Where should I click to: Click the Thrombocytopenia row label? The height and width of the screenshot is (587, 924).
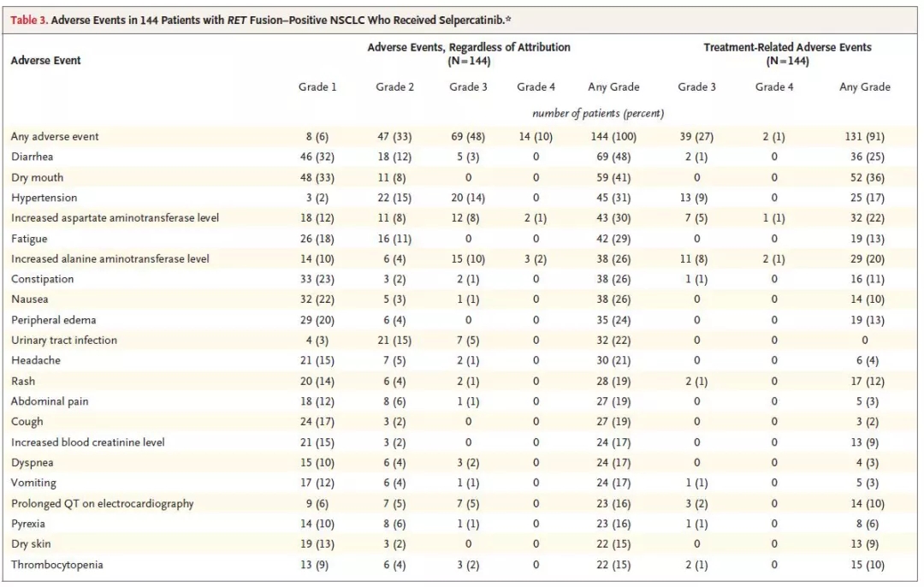57,565
